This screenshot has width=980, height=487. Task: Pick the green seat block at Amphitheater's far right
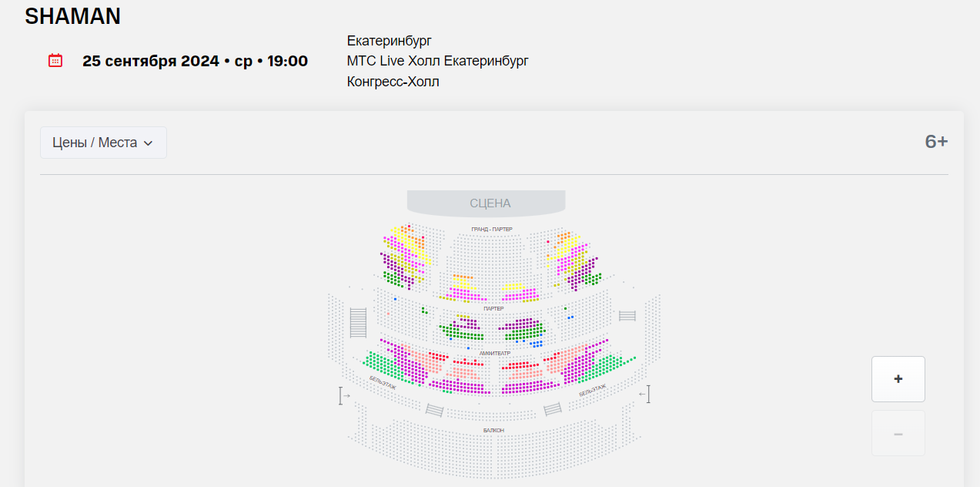(607, 364)
